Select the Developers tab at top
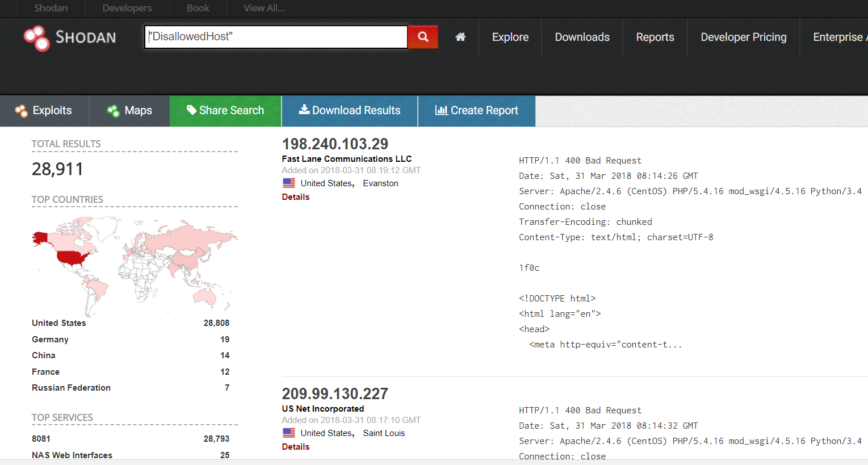 pos(127,8)
